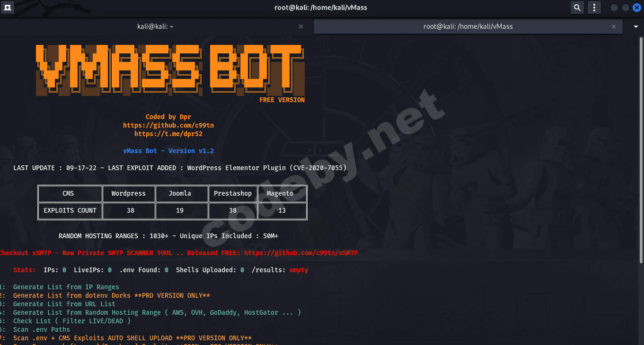This screenshot has width=644, height=345.
Task: Click the Prestashop table header cell
Action: click(233, 193)
